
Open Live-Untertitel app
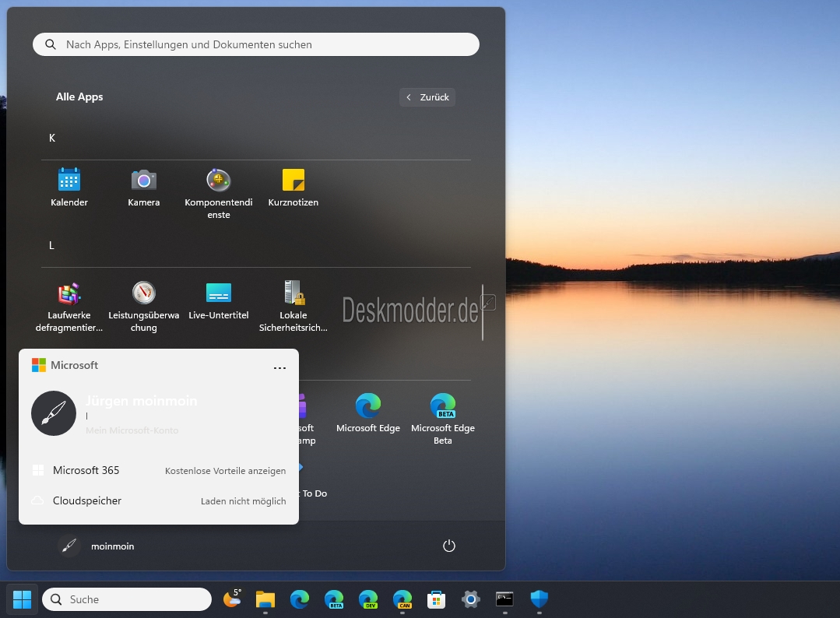tap(219, 301)
